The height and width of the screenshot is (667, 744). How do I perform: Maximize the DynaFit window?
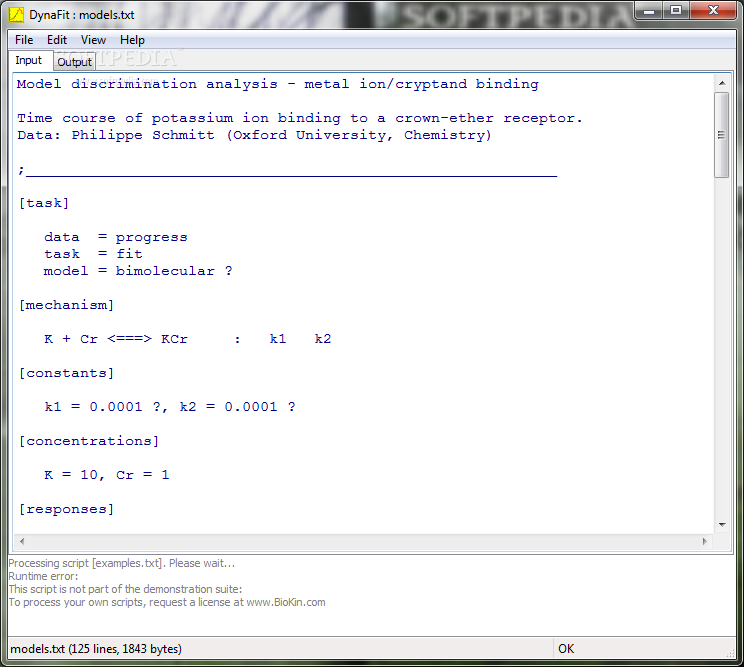point(676,10)
